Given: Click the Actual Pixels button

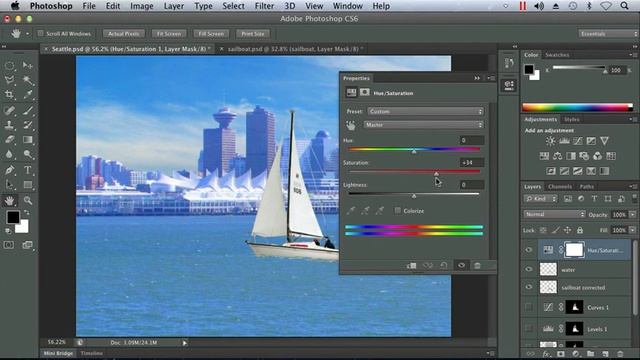Looking at the screenshot, I should click(x=124, y=34).
